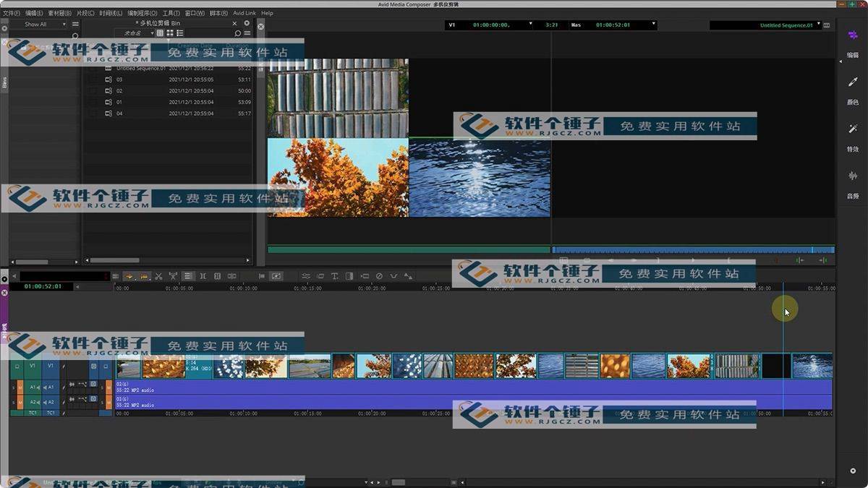Click the fade curve icon in timeline toolbar
The height and width of the screenshot is (488, 868).
[x=393, y=275]
